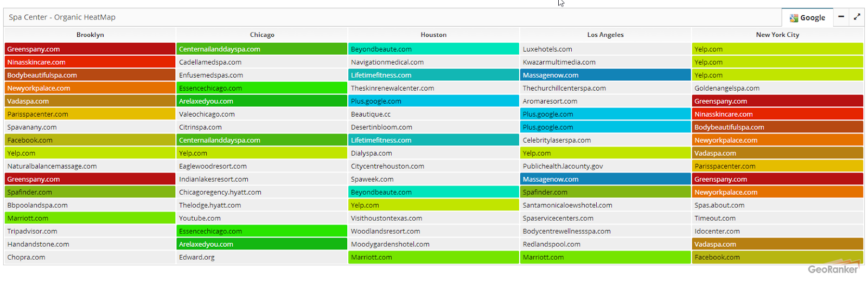
Task: Click the Brooklyn column header
Action: (x=90, y=35)
